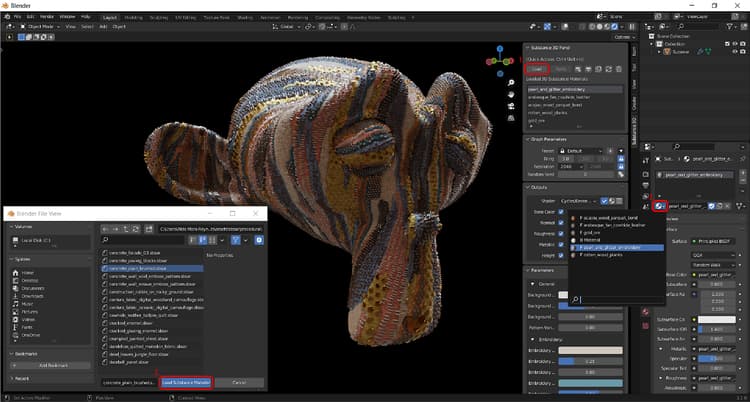Click the Load button in Substance 3D panel
Viewport: 750px width, 402px height.
point(539,68)
